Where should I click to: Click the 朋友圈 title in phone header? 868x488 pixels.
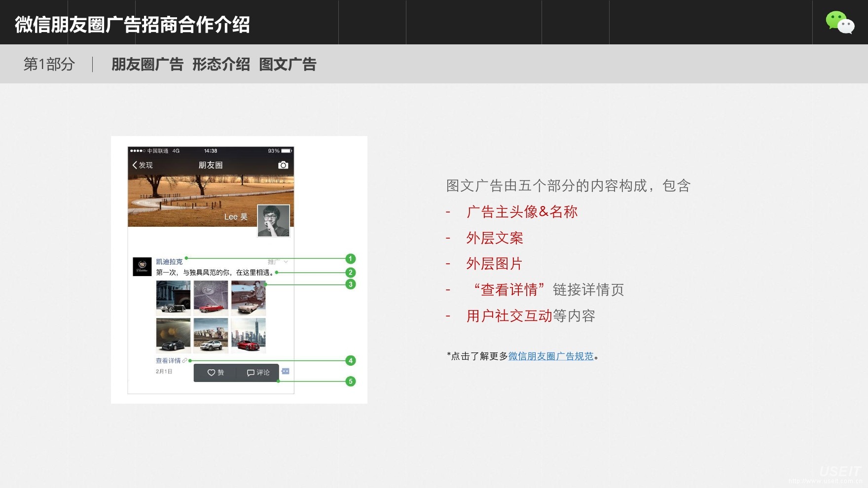click(x=211, y=165)
